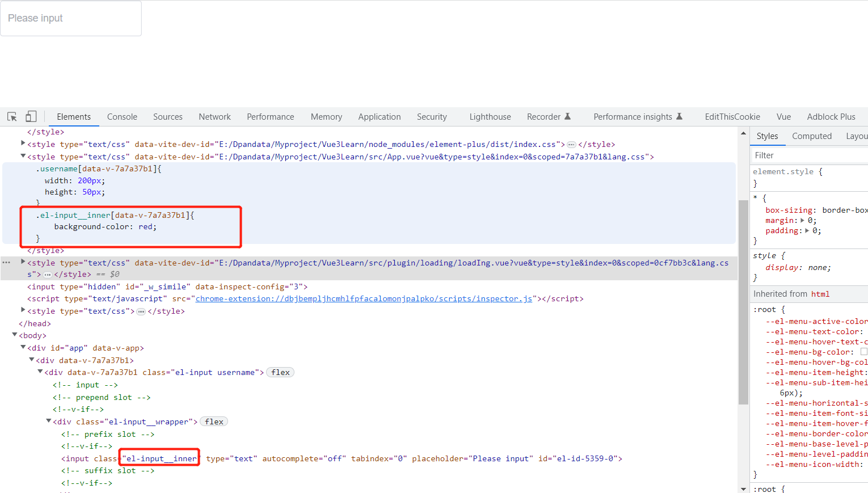The width and height of the screenshot is (868, 493).
Task: Click the Filter field in the Styles pane
Action: click(x=794, y=154)
